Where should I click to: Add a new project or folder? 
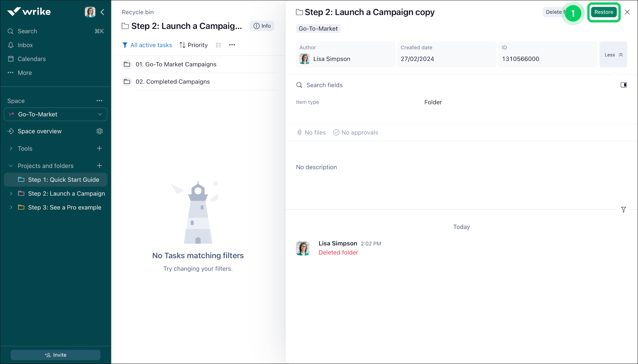coord(99,166)
